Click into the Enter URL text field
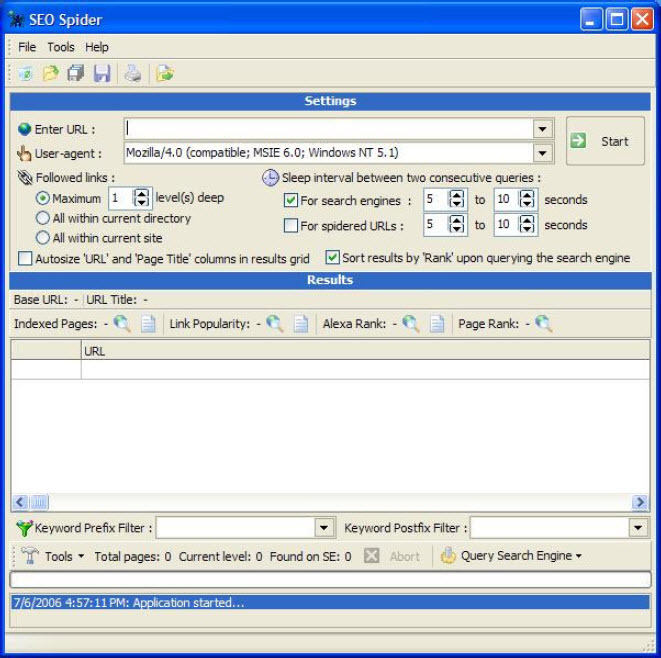The image size is (661, 658). point(329,129)
